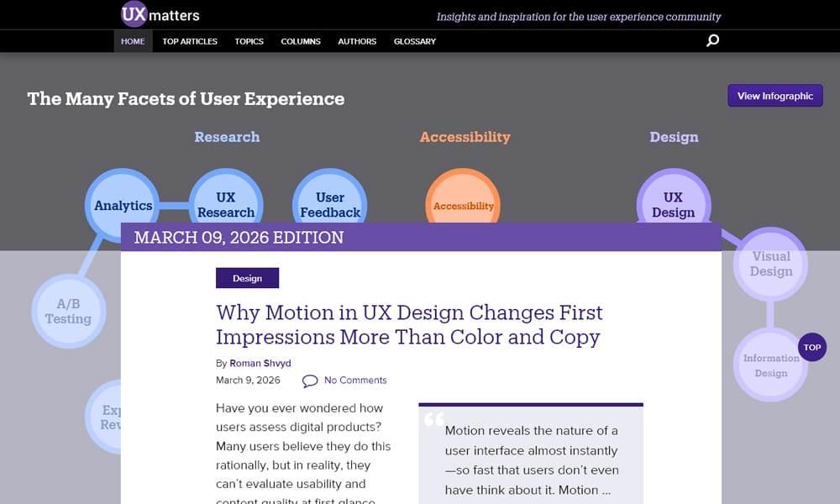840x504 pixels.
Task: Switch to the TOPICS section
Action: pyautogui.click(x=249, y=41)
